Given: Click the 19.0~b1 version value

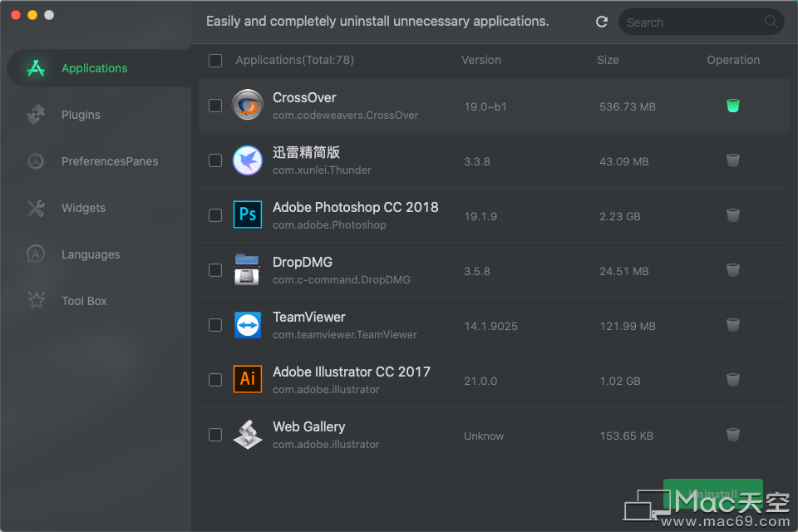Looking at the screenshot, I should coord(485,106).
